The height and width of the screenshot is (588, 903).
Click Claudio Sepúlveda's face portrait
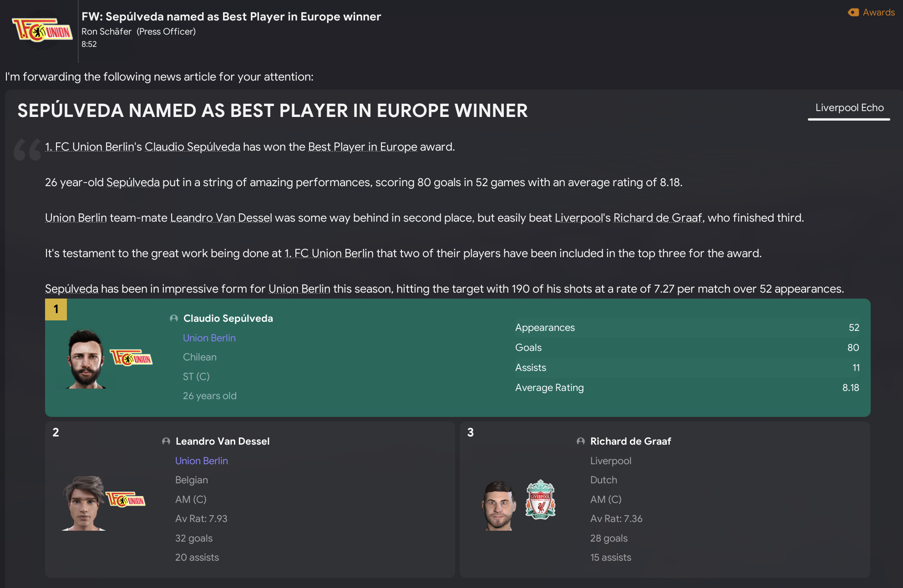[x=86, y=359]
